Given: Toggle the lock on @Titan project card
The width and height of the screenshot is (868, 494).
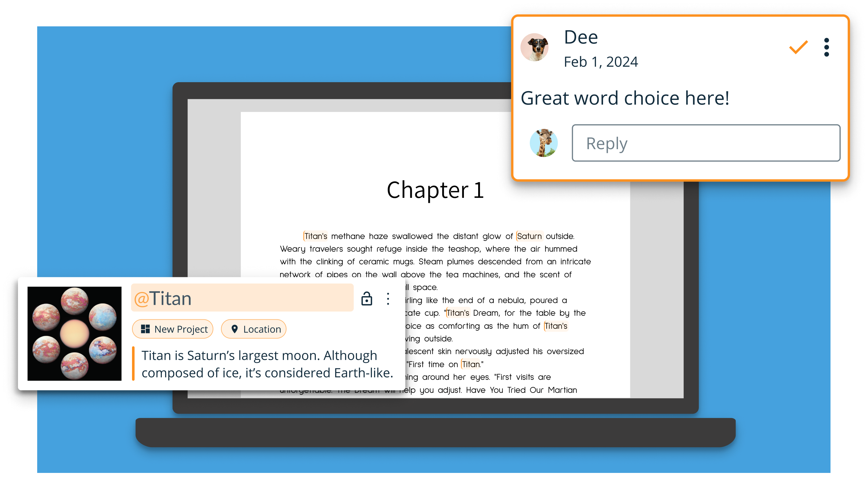Looking at the screenshot, I should [366, 297].
